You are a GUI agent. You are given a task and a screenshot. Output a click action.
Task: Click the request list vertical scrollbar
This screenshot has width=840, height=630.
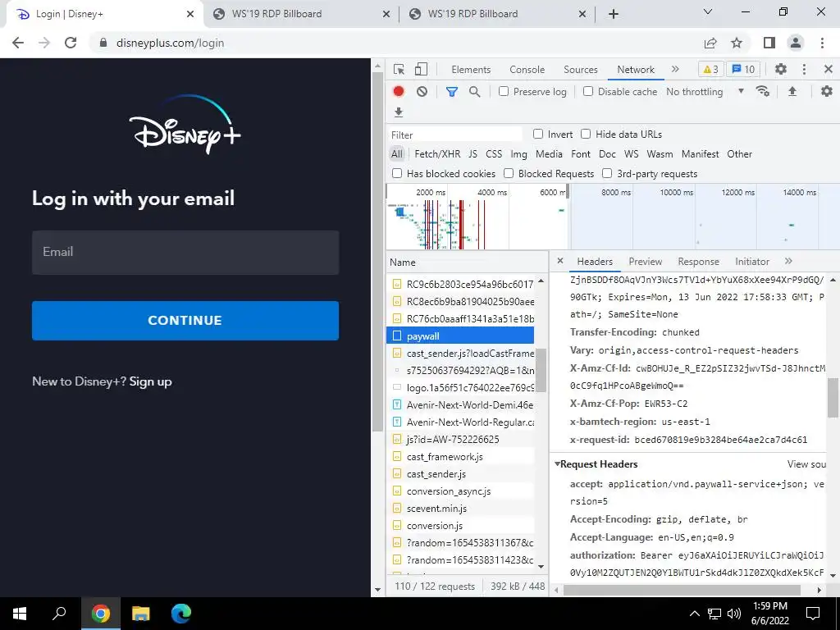pyautogui.click(x=541, y=370)
